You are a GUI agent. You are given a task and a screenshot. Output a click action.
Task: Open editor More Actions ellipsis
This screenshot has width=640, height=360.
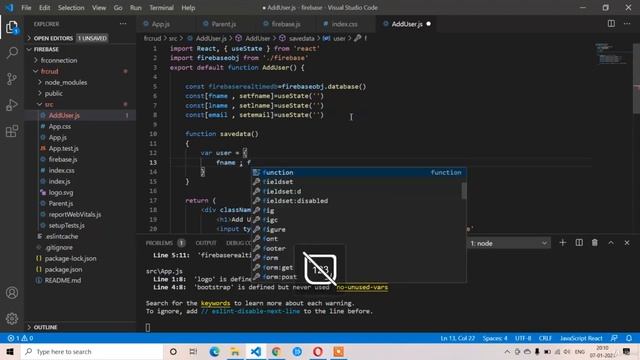point(627,24)
